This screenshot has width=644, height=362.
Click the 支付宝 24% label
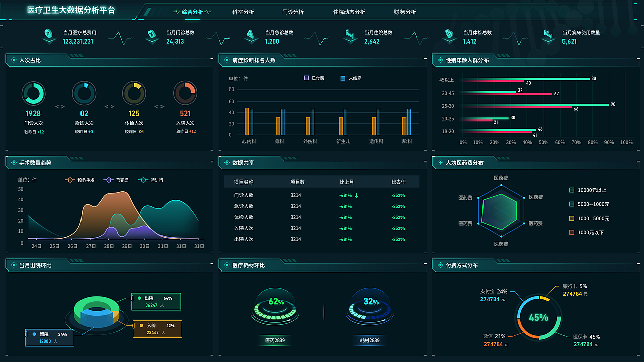pos(494,291)
